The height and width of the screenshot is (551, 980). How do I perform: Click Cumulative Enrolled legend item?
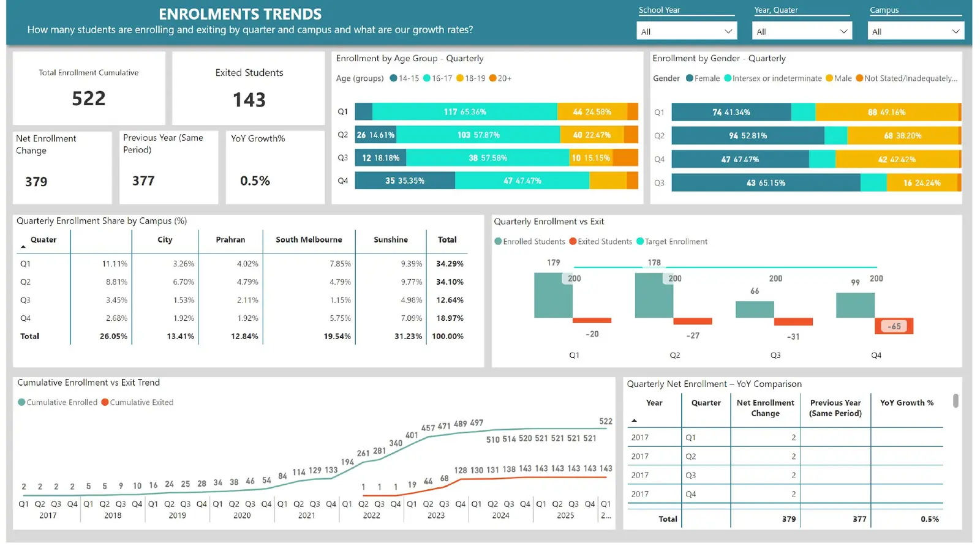click(x=58, y=402)
